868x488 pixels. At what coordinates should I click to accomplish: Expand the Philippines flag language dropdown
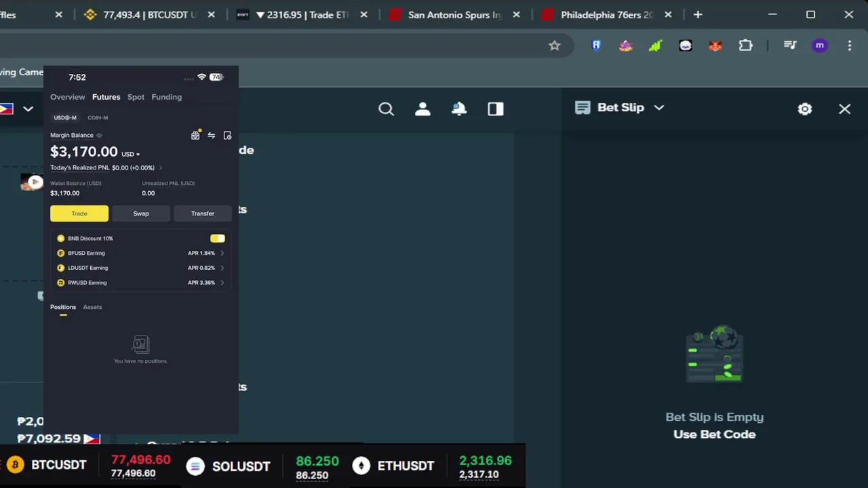point(28,109)
